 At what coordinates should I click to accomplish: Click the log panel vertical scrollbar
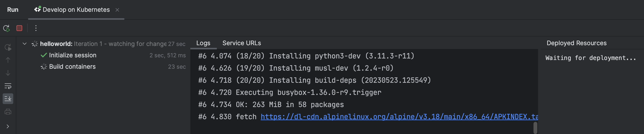click(535, 128)
